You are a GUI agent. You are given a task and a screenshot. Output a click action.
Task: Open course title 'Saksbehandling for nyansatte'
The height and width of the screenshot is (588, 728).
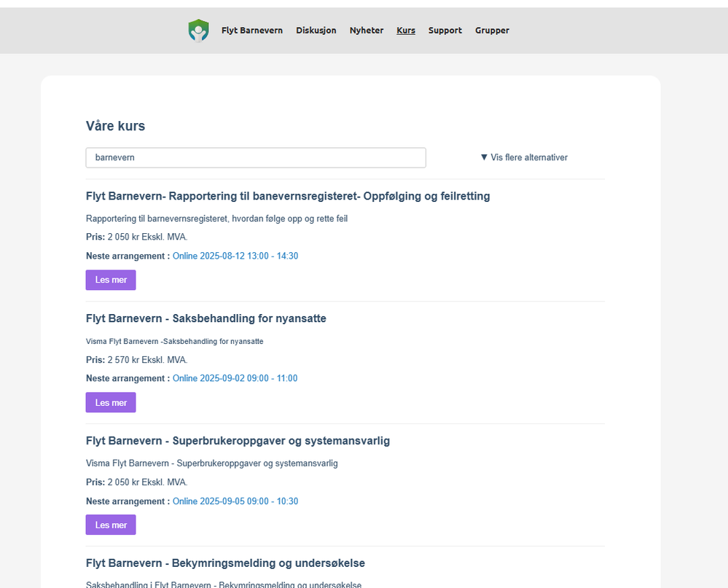(206, 318)
